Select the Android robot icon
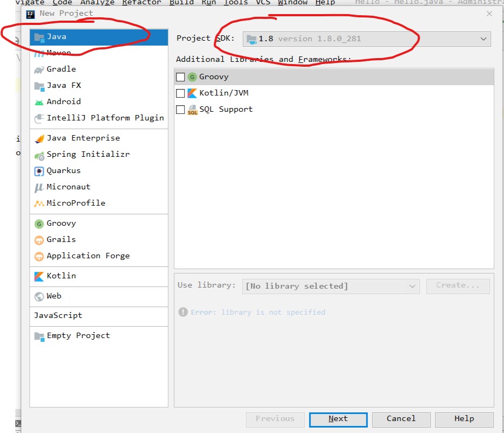The height and width of the screenshot is (433, 504). (39, 103)
